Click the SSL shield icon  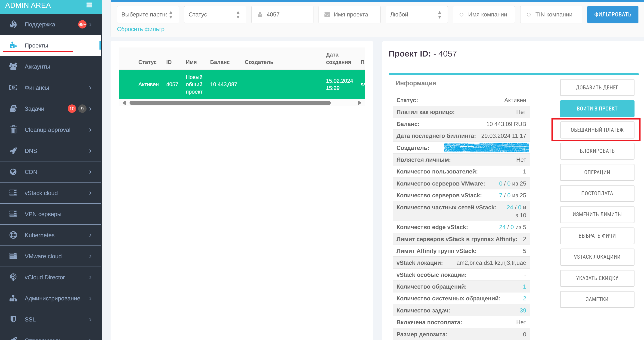click(x=13, y=319)
